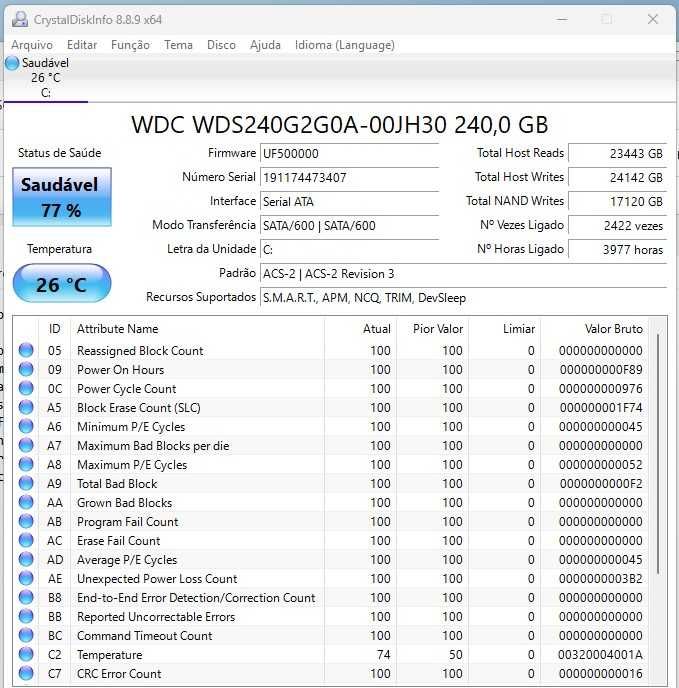This screenshot has height=688, width=679.
Task: Open the Função menu
Action: (x=130, y=45)
